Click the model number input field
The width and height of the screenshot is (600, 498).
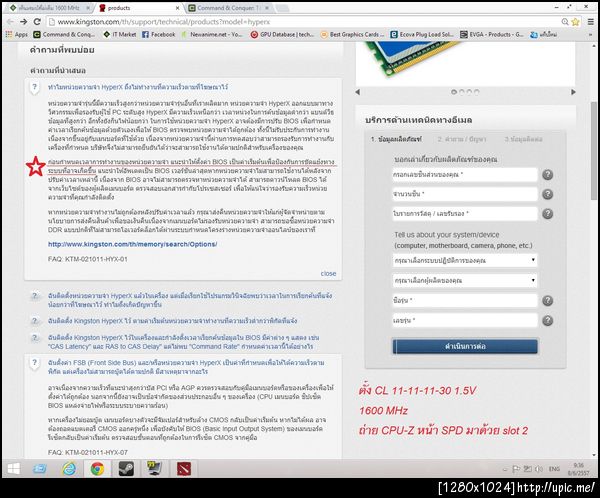coord(465,320)
